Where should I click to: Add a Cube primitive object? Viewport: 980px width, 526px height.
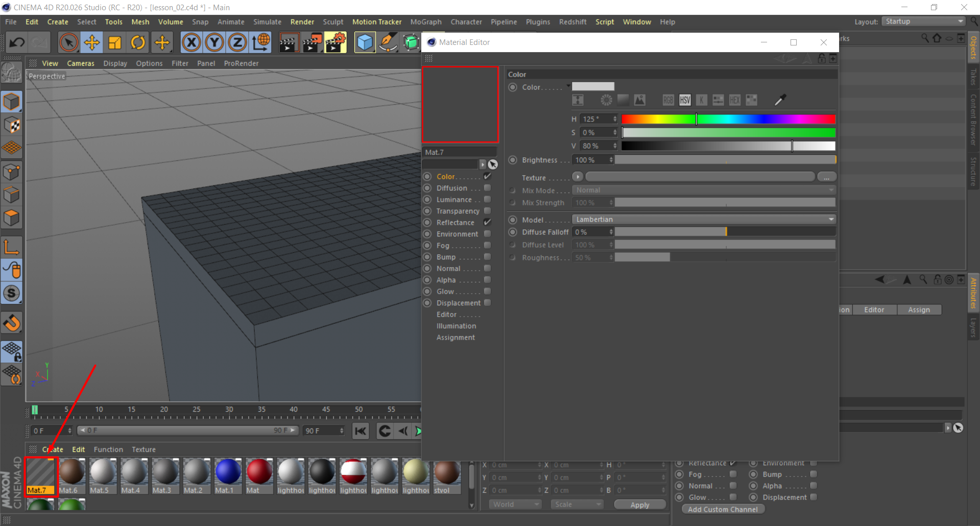click(365, 42)
